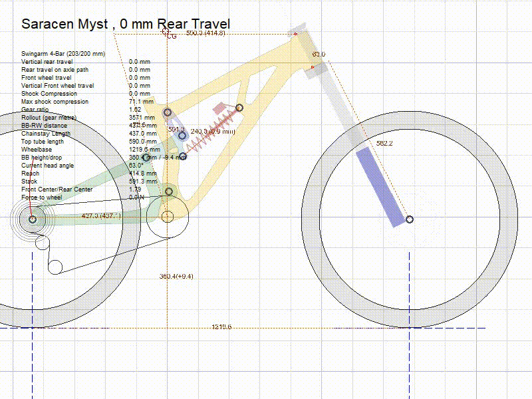Screen dimensions: 532x399
Task: Click the reach value '414.8 mm'
Action: 143,174
